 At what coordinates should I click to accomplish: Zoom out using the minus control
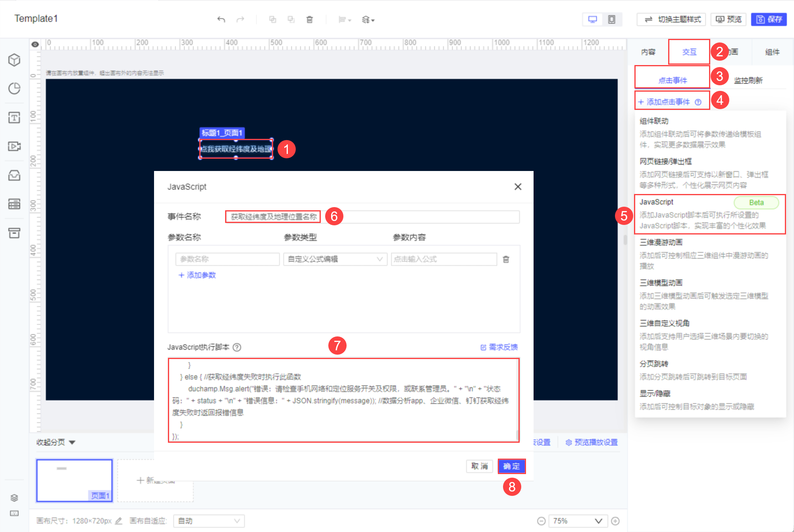(542, 521)
